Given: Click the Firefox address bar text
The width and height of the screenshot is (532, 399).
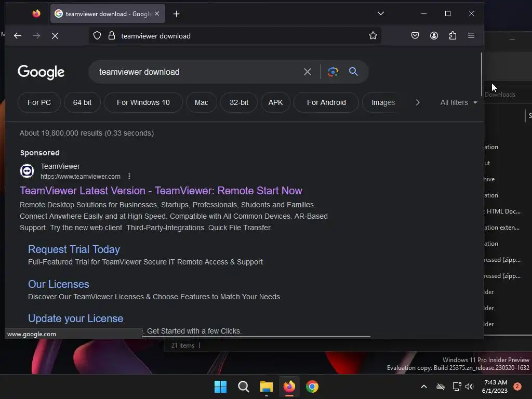Looking at the screenshot, I should [x=156, y=36].
